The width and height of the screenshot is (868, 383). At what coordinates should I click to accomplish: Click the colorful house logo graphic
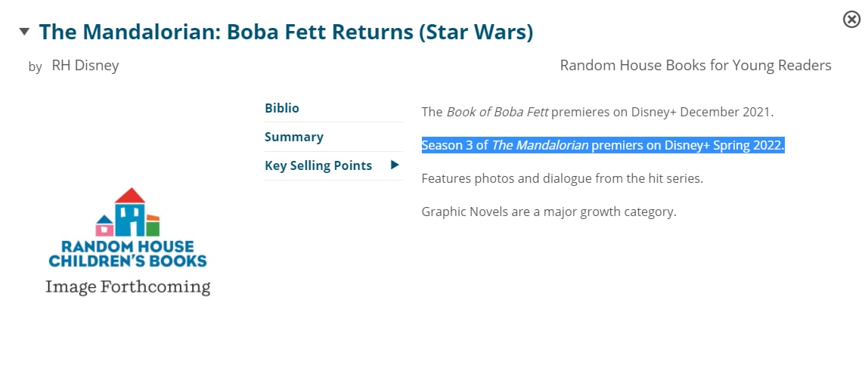128,212
